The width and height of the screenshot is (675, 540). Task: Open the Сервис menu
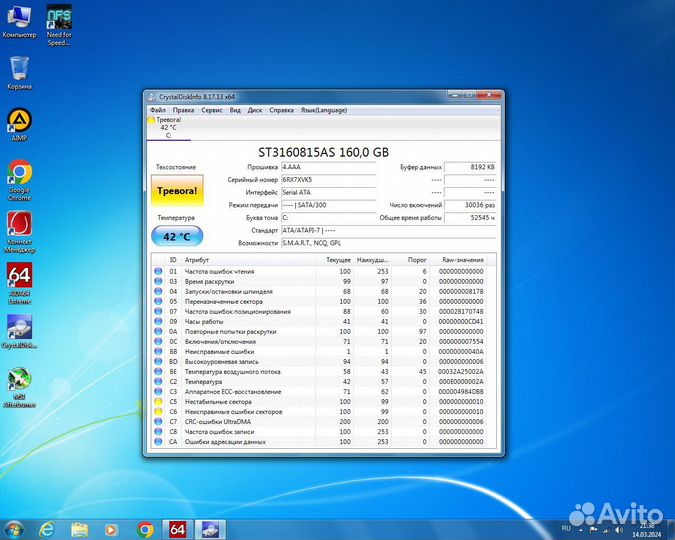coord(212,110)
